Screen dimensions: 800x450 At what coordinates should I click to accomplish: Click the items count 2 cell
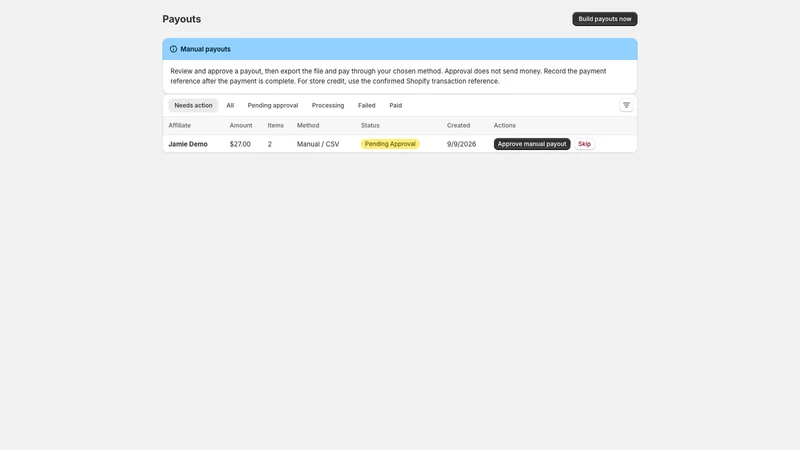(269, 144)
